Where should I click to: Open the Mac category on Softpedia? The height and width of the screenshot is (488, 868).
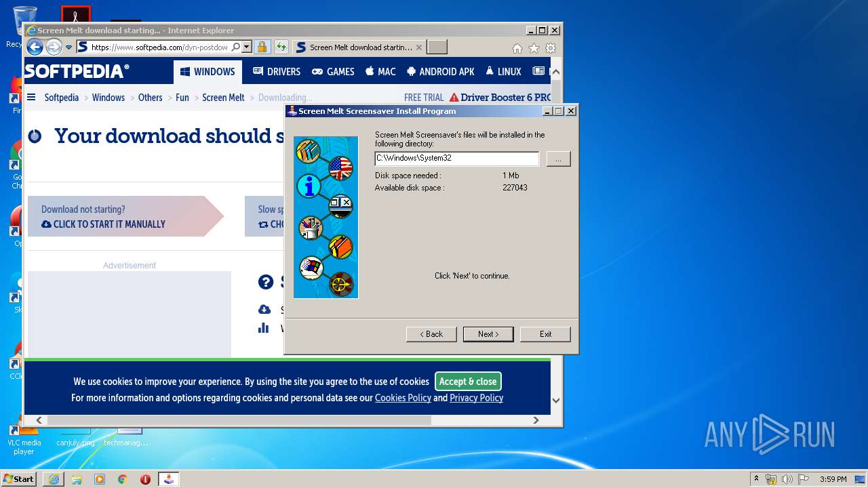(x=380, y=72)
